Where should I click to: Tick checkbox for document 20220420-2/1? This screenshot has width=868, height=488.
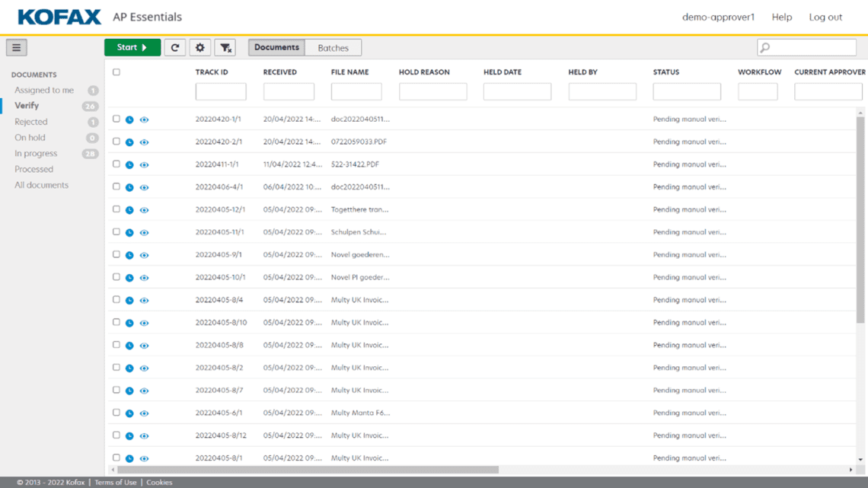[x=116, y=142]
